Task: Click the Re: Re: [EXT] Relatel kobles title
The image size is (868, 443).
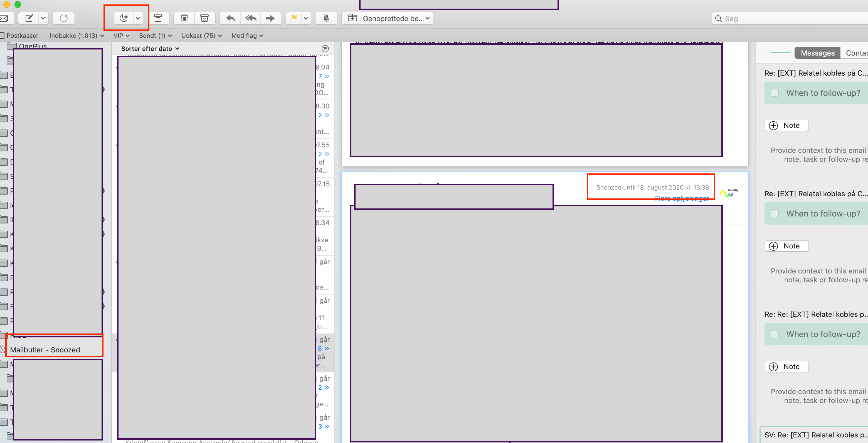Action: click(816, 314)
